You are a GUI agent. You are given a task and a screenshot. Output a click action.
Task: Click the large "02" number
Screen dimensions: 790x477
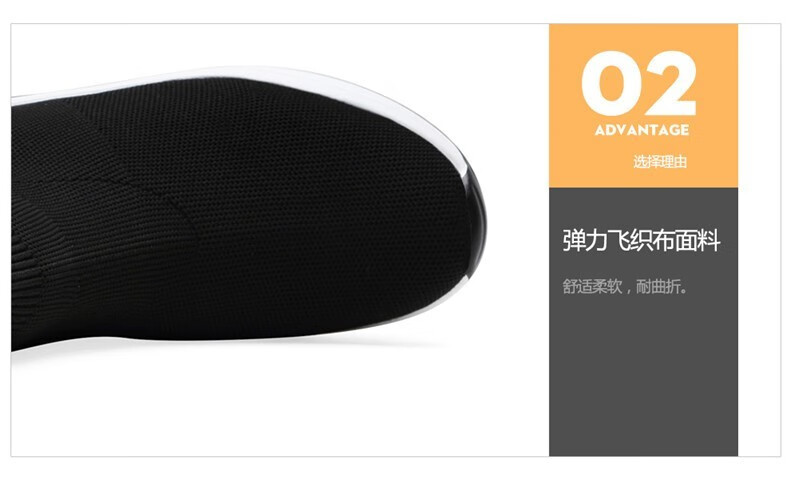[638, 83]
